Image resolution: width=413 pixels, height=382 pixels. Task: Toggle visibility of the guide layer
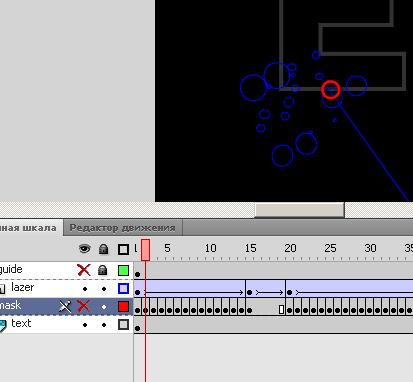point(84,270)
